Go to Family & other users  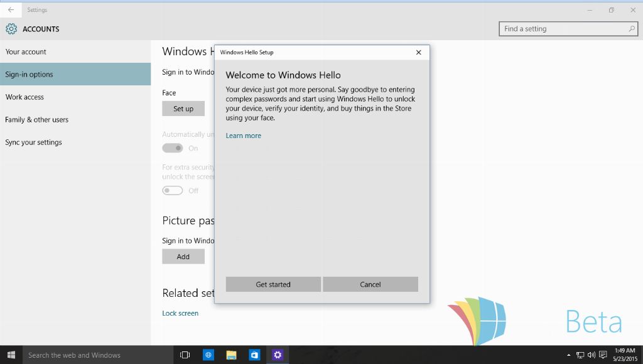tap(37, 119)
